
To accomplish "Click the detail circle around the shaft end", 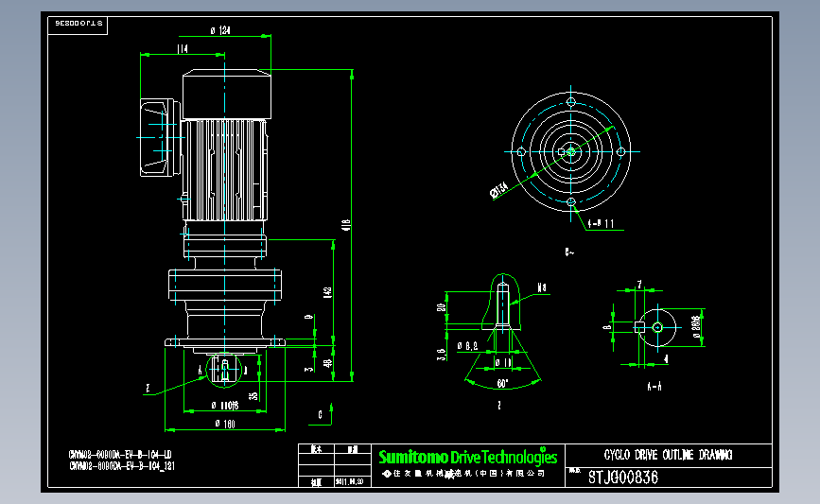I will click(x=224, y=370).
